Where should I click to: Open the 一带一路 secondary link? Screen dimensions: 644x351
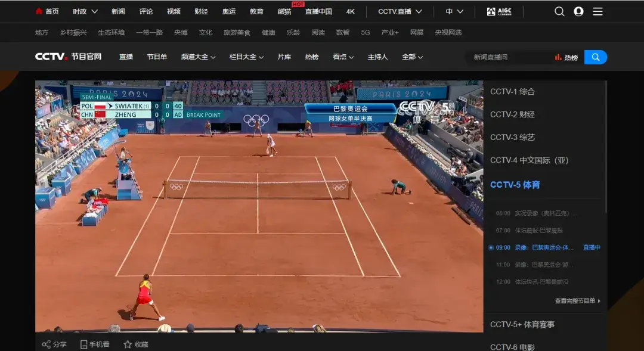150,32
